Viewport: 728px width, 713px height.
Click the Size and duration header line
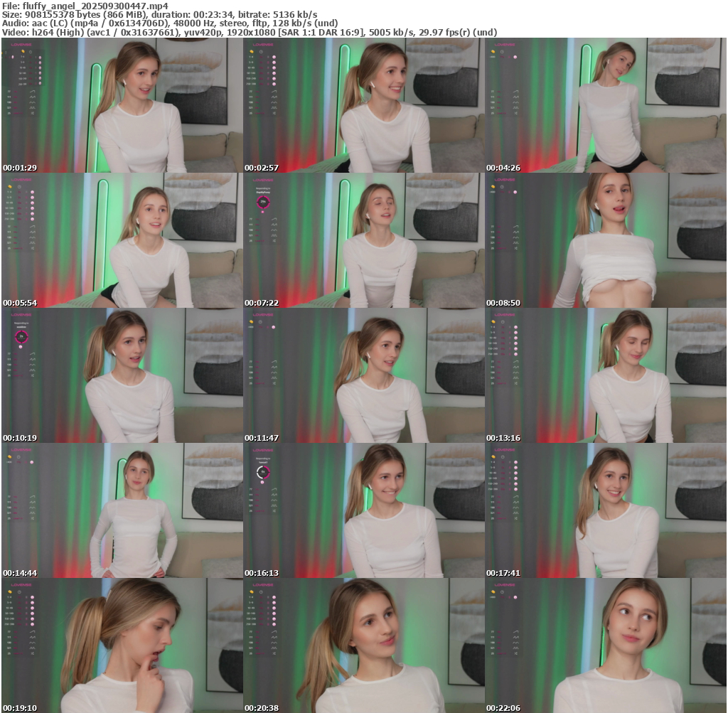click(x=160, y=14)
